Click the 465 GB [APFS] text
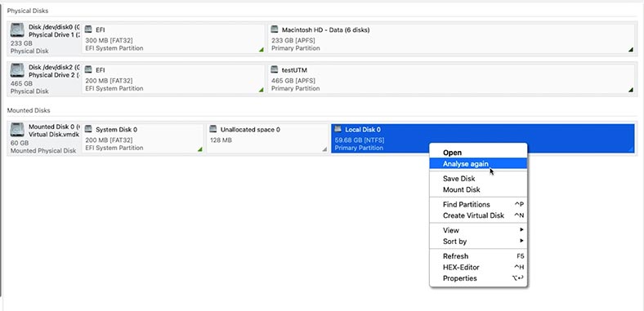Screen dimensions: 644x311 click(293, 81)
